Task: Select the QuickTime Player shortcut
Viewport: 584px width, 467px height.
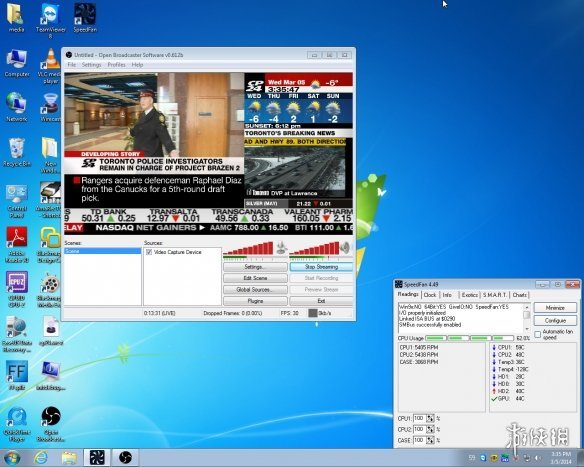Action: pos(17,424)
